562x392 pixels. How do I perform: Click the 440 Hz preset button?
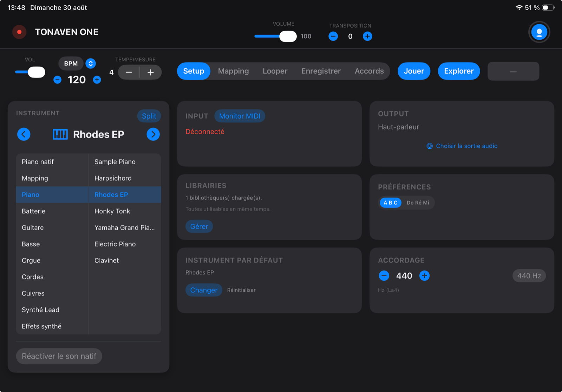pos(529,275)
